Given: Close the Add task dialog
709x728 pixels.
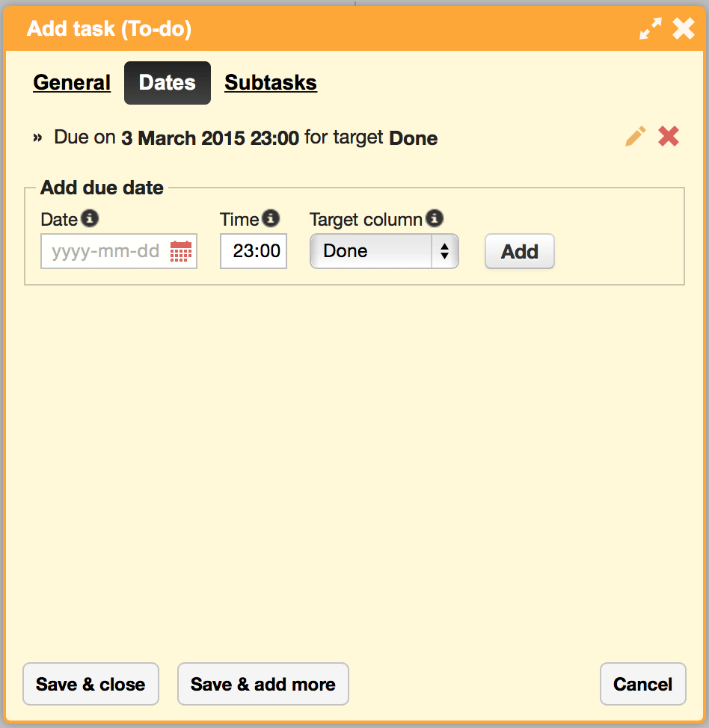Looking at the screenshot, I should pos(684,29).
